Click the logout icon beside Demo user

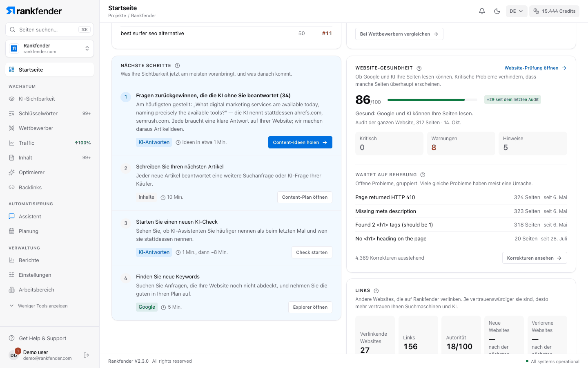point(86,355)
